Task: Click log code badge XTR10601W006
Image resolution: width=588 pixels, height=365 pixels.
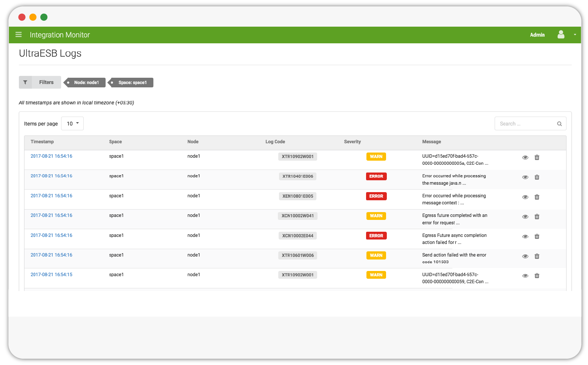Action: [x=298, y=255]
